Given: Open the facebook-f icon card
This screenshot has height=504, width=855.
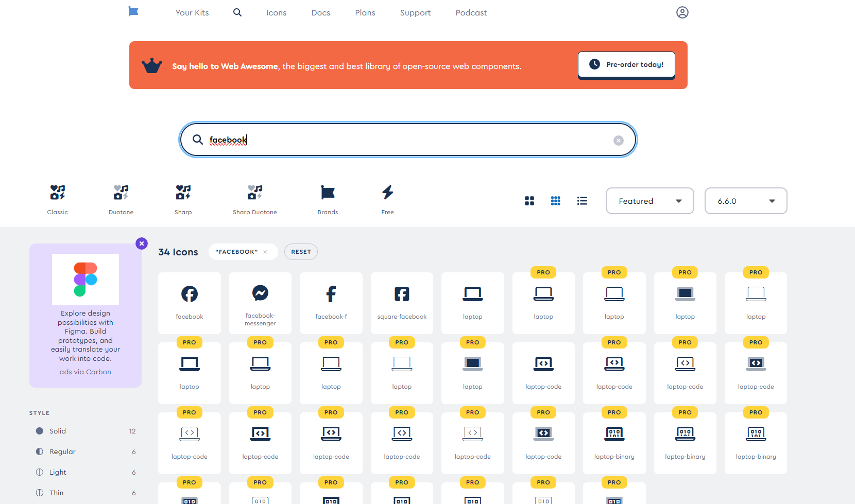Looking at the screenshot, I should click(x=331, y=303).
